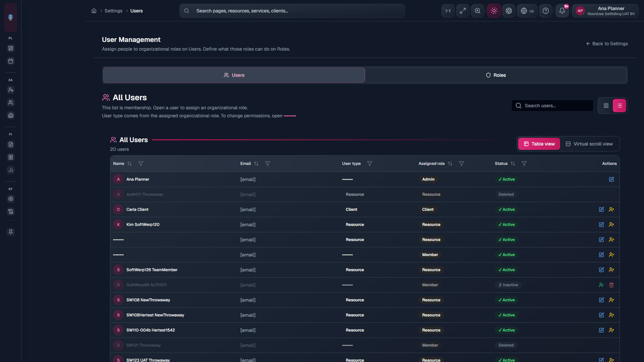Focus the Search users field
This screenshot has height=362, width=644.
coord(552,106)
